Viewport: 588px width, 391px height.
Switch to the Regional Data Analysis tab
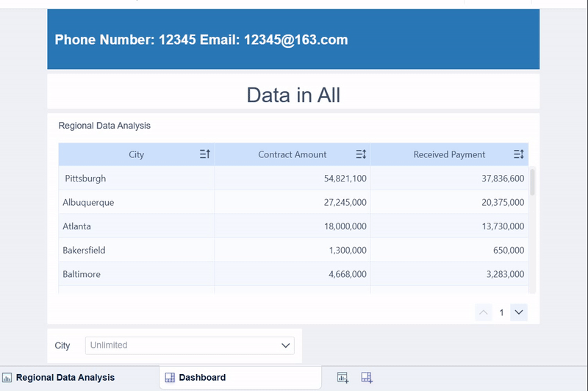(65, 378)
